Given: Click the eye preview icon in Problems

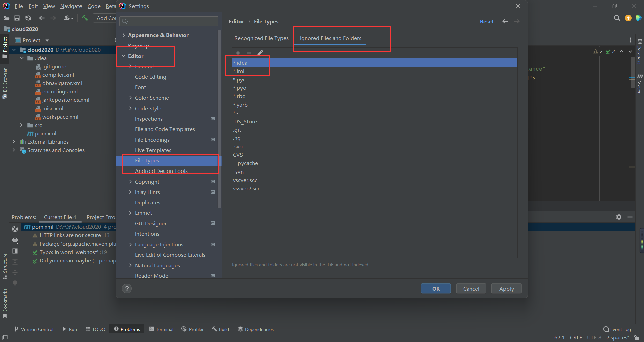Looking at the screenshot, I should tap(15, 240).
